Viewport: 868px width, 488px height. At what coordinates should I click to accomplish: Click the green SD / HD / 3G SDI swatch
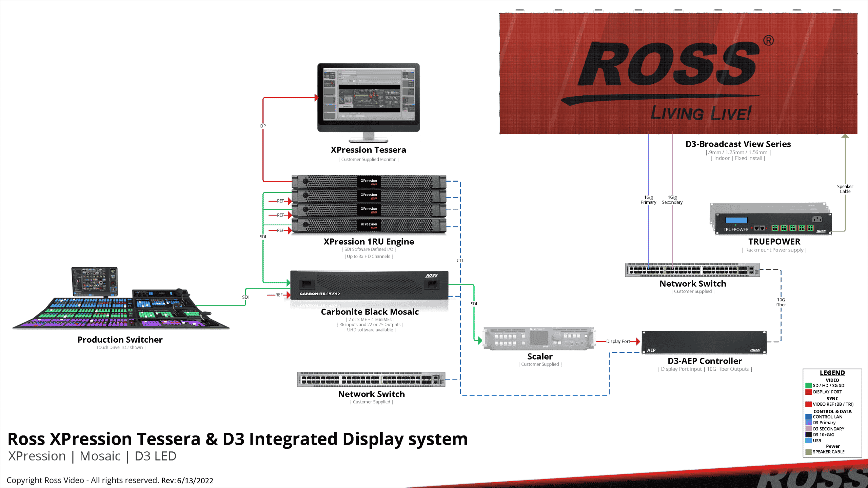tap(809, 386)
